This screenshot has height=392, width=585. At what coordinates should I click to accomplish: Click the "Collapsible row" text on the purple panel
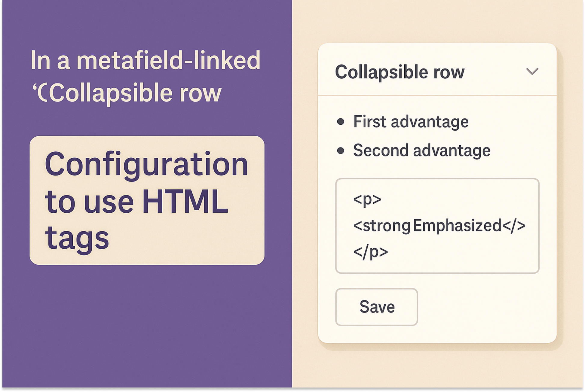(x=135, y=93)
